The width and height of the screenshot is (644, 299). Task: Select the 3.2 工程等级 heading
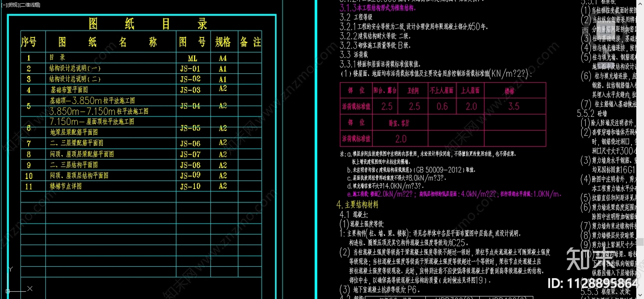point(356,17)
